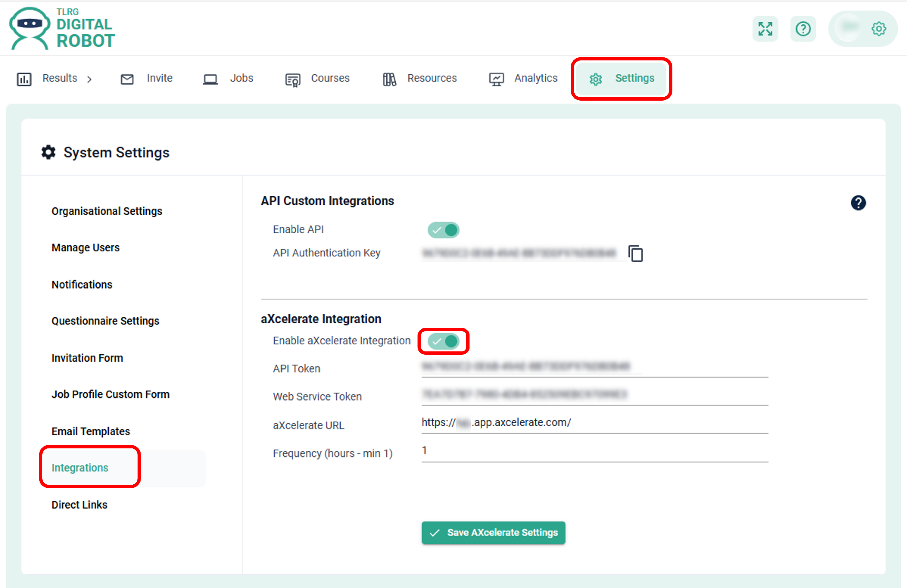Click the Invite envelope icon

tap(127, 79)
